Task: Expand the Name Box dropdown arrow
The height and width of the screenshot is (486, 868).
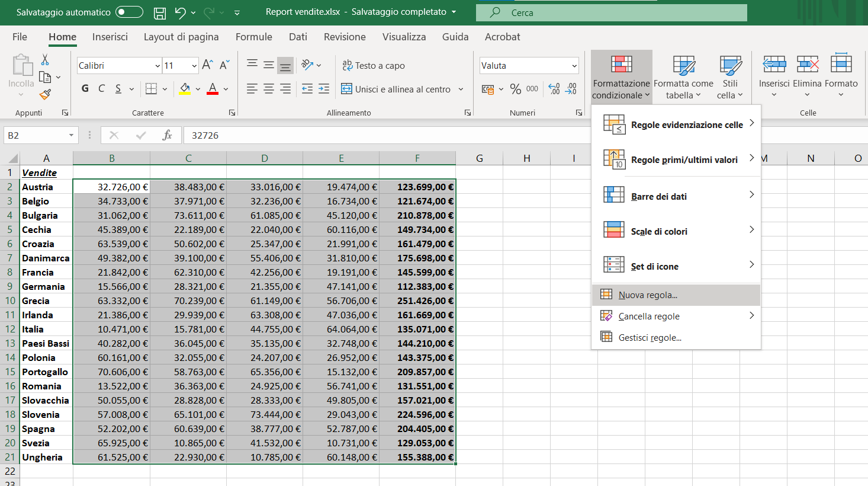Action: 71,135
